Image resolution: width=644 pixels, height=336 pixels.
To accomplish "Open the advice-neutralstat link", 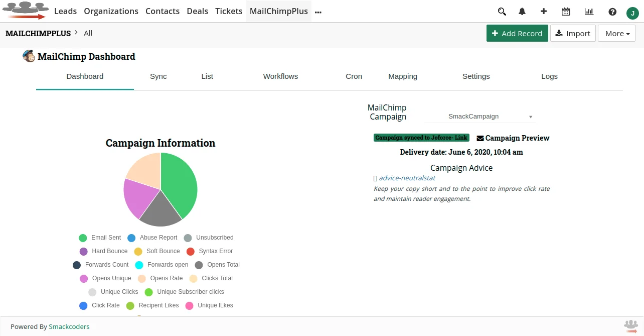I will point(407,178).
